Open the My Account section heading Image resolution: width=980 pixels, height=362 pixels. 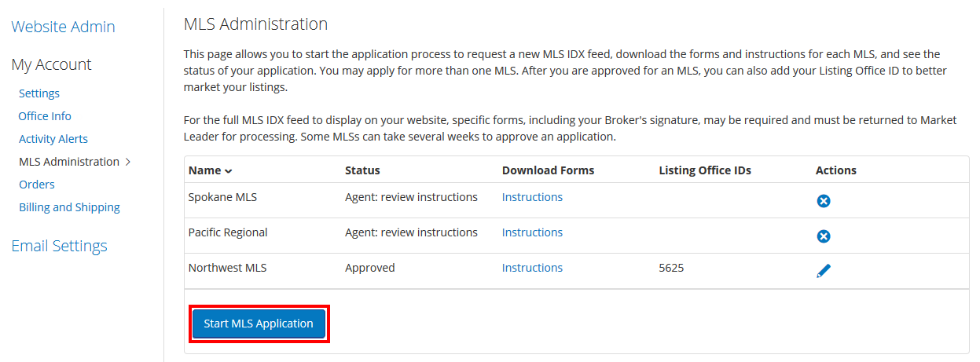pyautogui.click(x=51, y=64)
